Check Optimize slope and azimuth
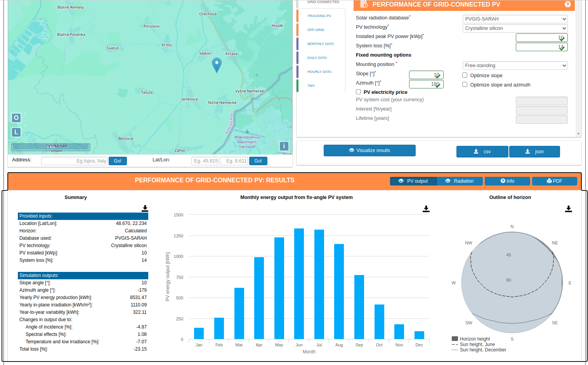 (x=465, y=85)
